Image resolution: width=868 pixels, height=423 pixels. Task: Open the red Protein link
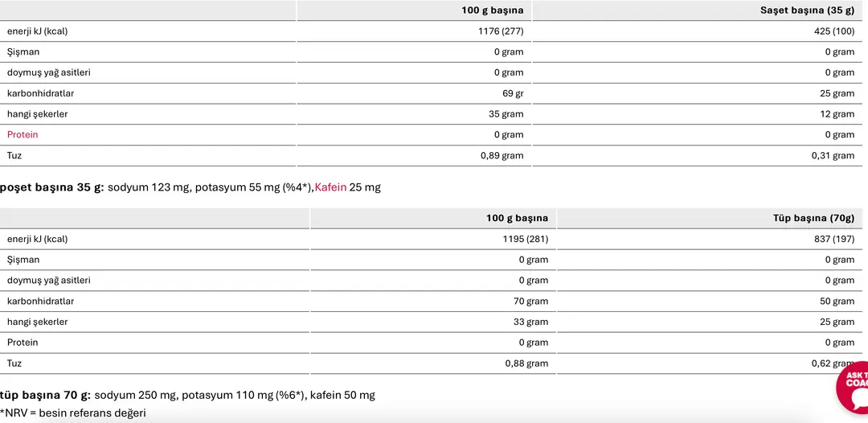click(23, 135)
